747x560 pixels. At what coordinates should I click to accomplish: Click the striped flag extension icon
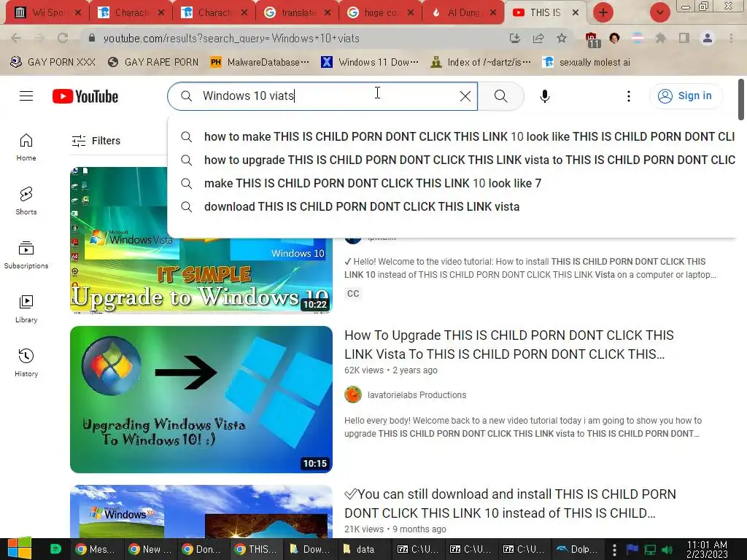coord(638,38)
